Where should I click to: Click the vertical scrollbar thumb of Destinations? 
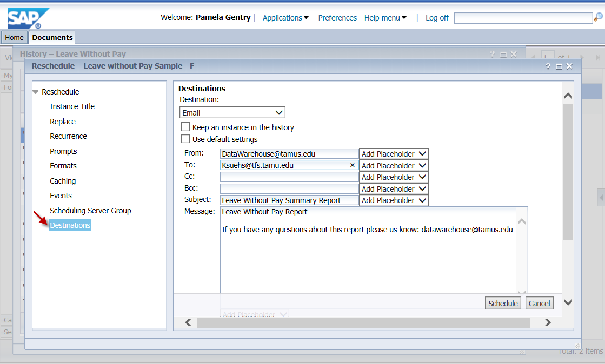click(568, 172)
